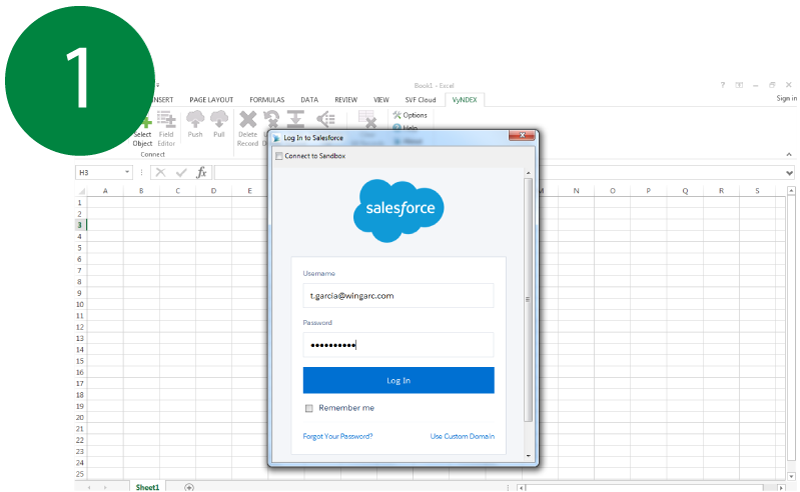This screenshot has width=800, height=492.
Task: Select column S header
Action: (757, 191)
